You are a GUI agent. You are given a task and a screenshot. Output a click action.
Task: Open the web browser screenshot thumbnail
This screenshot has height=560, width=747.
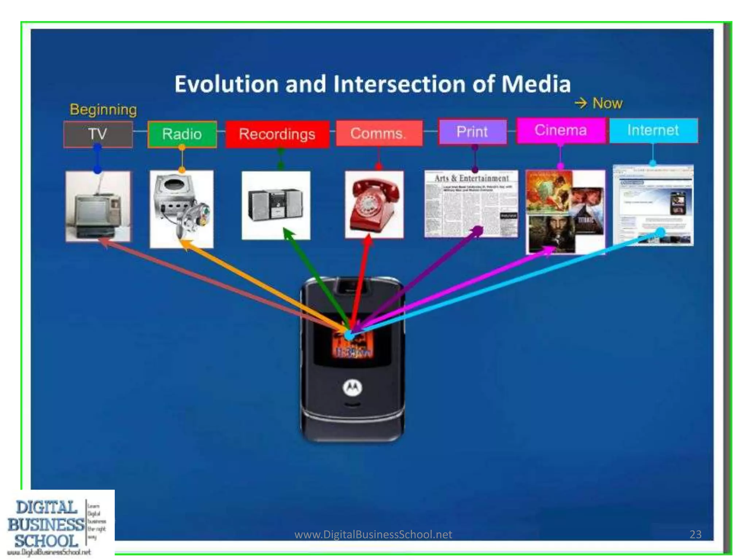653,205
